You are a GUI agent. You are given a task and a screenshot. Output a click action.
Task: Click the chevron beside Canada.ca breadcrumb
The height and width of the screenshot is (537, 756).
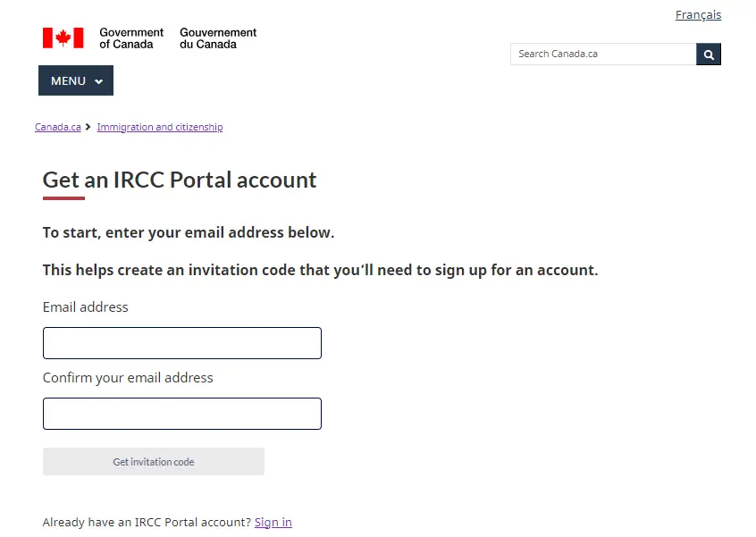point(88,126)
